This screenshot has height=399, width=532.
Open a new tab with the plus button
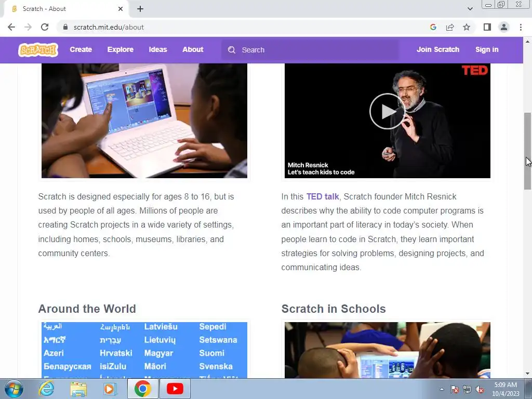click(x=140, y=9)
